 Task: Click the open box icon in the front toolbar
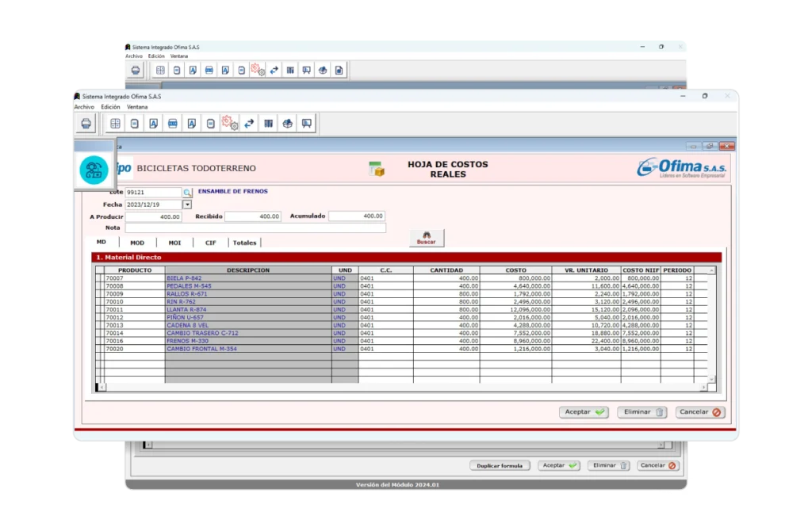(287, 124)
